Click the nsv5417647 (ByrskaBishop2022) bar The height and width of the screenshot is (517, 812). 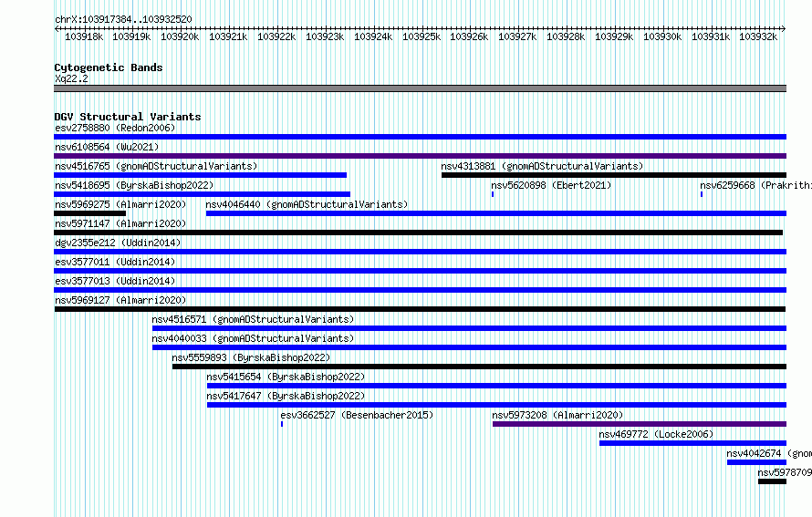click(x=496, y=405)
